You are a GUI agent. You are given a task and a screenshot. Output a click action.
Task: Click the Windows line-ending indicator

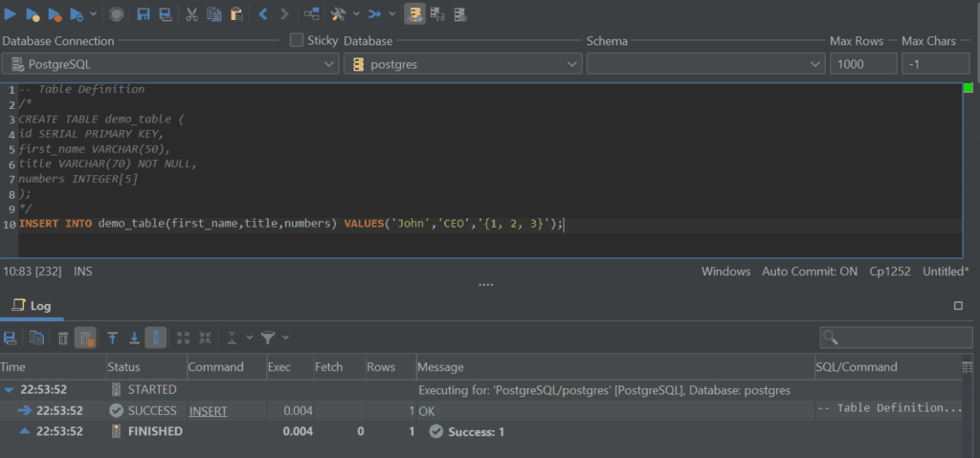pyautogui.click(x=725, y=272)
